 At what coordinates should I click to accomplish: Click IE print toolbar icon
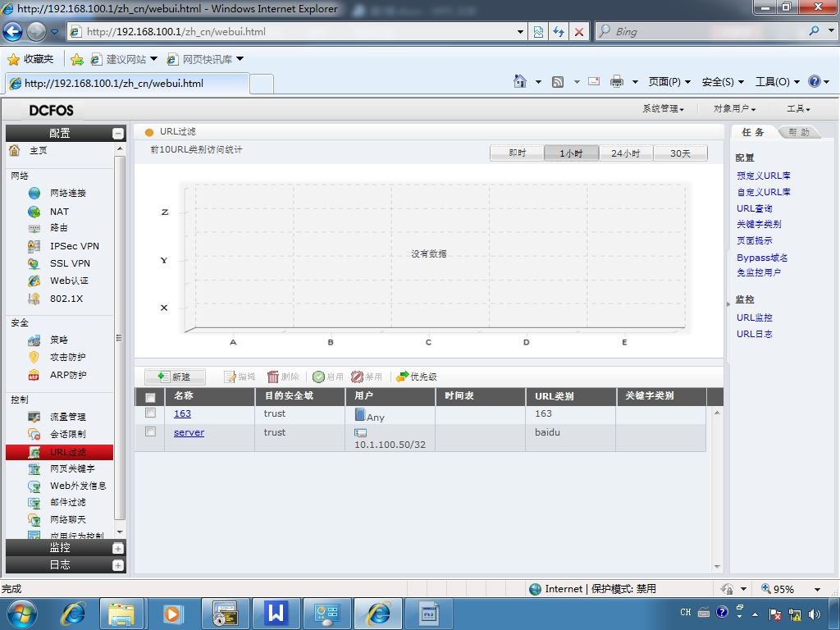[x=617, y=81]
